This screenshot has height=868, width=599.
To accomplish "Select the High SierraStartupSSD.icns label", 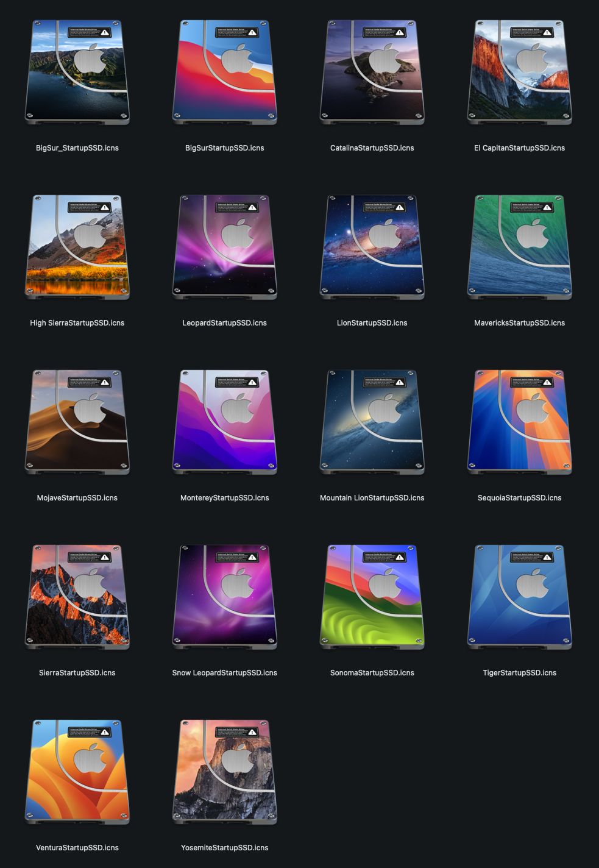I will 77,323.
